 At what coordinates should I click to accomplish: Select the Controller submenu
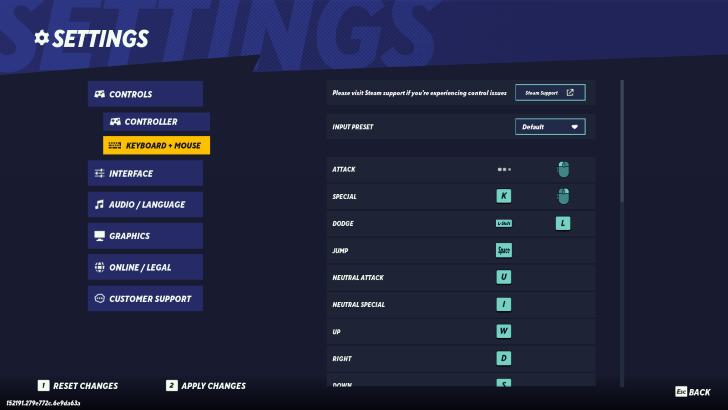pyautogui.click(x=156, y=122)
